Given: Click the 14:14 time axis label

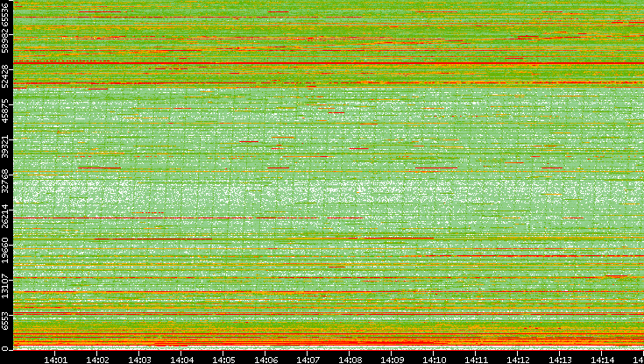Looking at the screenshot, I should [x=602, y=360].
